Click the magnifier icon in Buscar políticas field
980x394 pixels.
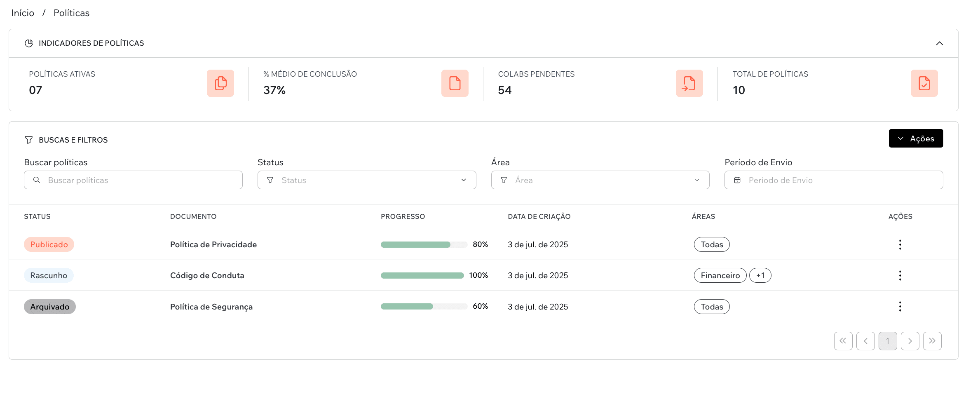pyautogui.click(x=38, y=180)
